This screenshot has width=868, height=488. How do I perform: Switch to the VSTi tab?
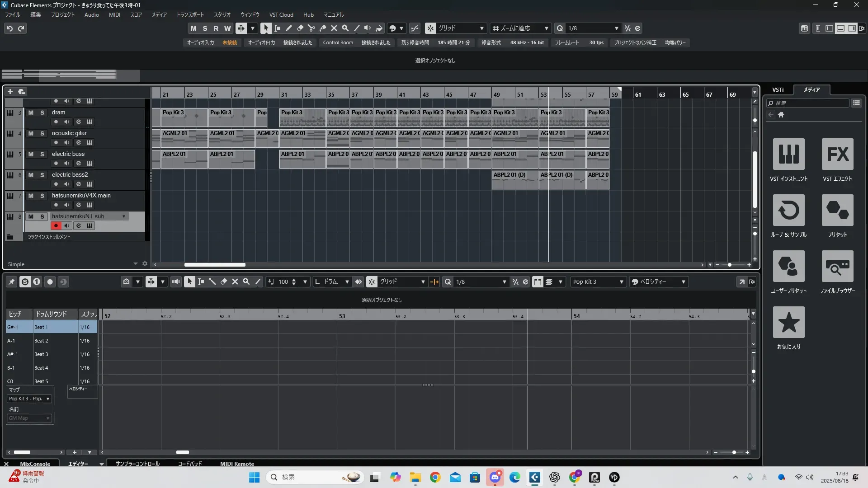click(x=778, y=89)
